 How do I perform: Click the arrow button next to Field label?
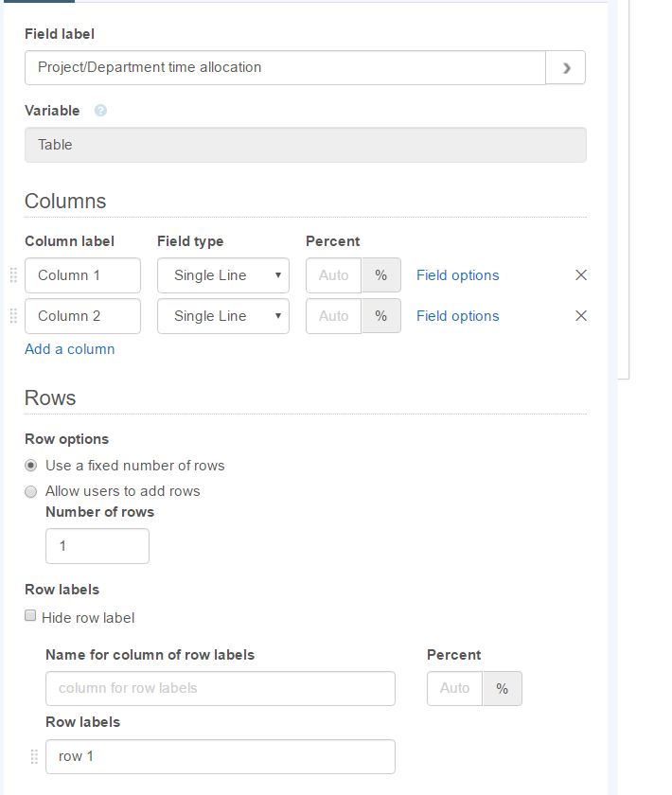coord(566,67)
